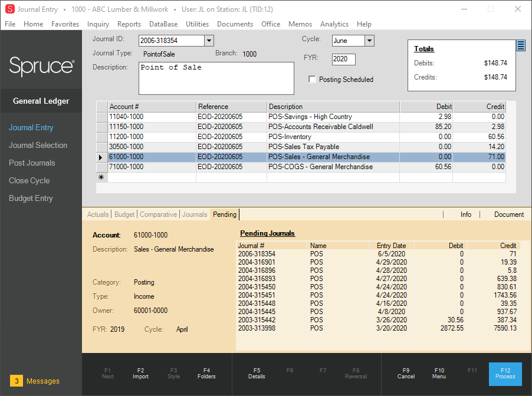Expand the Journal ID dropdown
Image resolution: width=532 pixels, height=396 pixels.
click(x=208, y=41)
